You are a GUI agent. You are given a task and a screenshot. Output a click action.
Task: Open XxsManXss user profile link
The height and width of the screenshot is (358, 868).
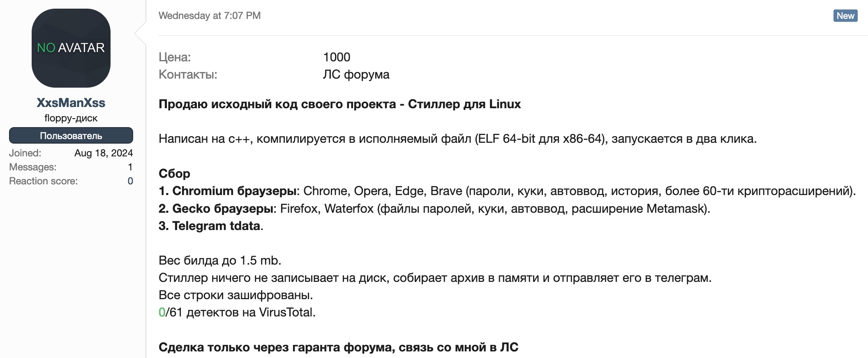click(x=71, y=102)
